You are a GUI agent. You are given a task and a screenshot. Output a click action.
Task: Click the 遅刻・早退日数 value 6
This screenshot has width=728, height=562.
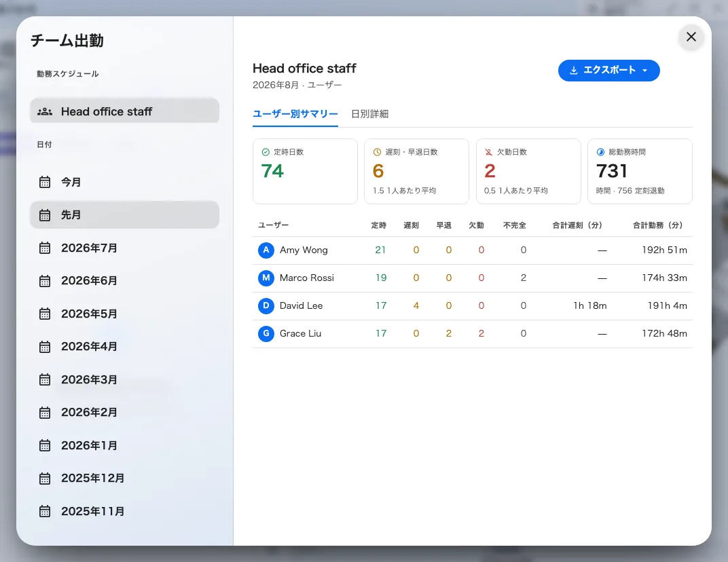pyautogui.click(x=378, y=171)
